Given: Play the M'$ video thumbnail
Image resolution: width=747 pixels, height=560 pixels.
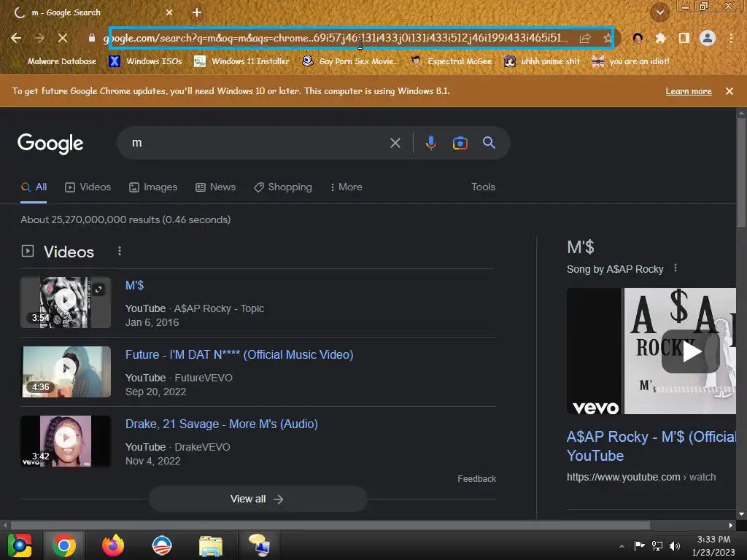Looking at the screenshot, I should click(65, 303).
